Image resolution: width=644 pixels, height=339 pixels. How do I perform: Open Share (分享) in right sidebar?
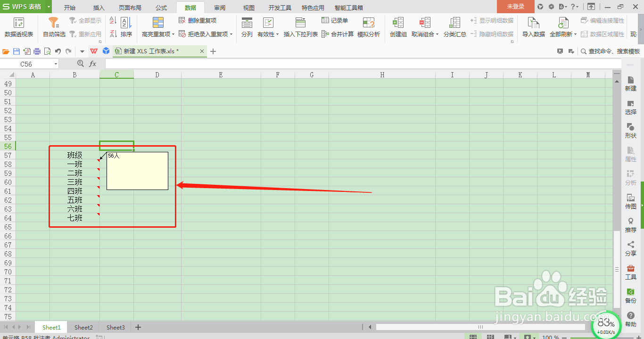pos(630,249)
